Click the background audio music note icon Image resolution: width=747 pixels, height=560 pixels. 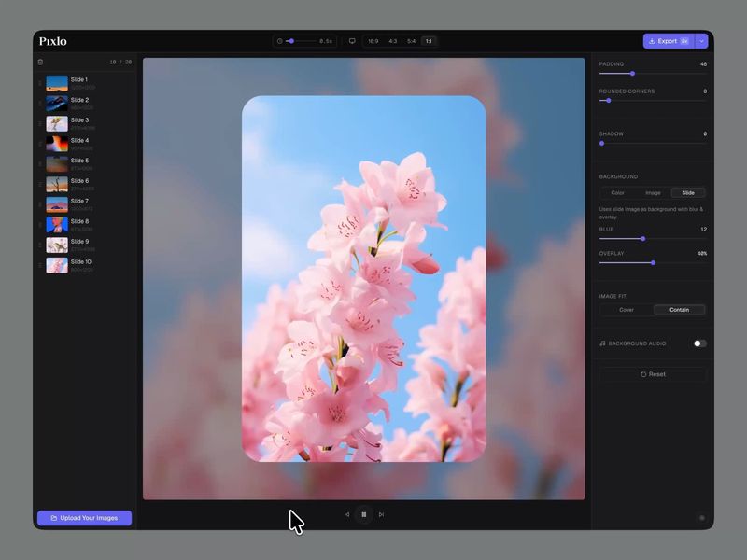point(602,343)
